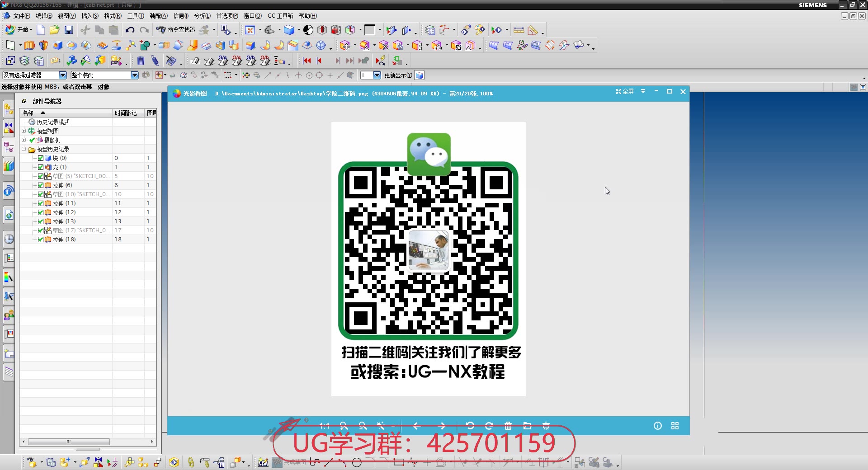Open image info icon in viewer
This screenshot has height=470, width=868.
(x=658, y=426)
